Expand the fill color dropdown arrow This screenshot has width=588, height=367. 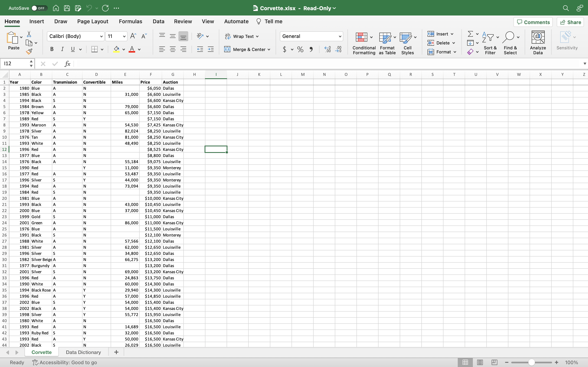pos(124,49)
